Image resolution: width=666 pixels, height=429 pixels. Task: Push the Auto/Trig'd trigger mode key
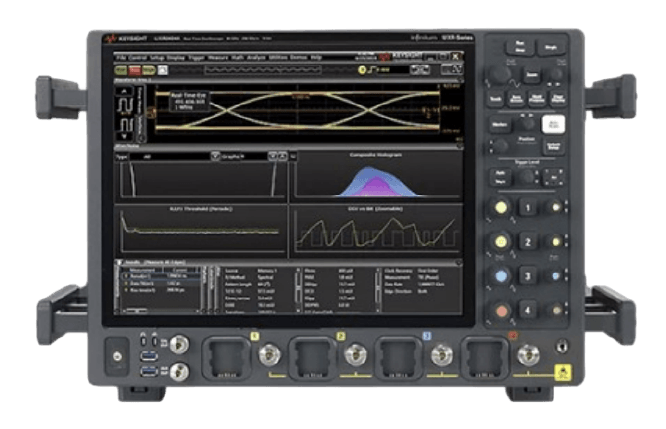500,178
